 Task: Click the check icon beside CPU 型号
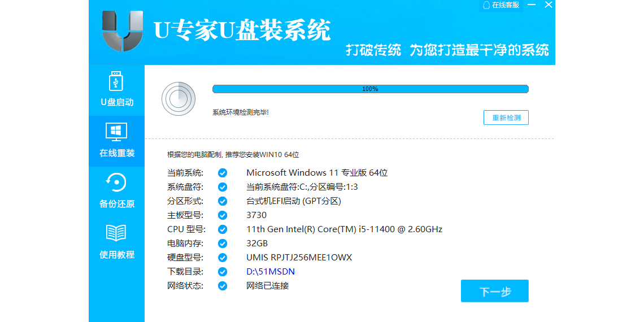coord(222,229)
